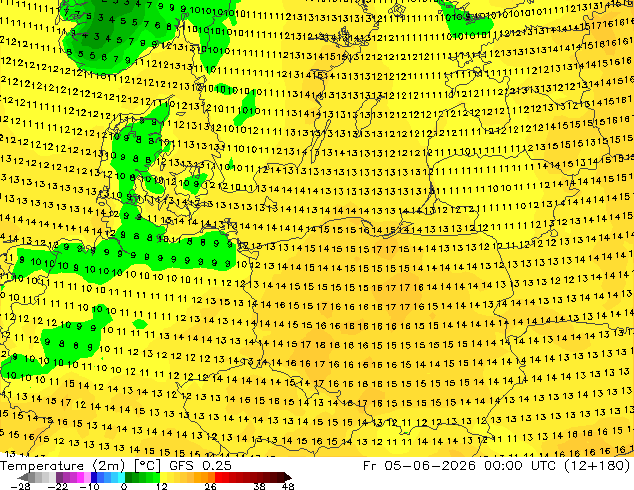
Task: Click the grey left arrow of the color scale
Action: coord(23,477)
